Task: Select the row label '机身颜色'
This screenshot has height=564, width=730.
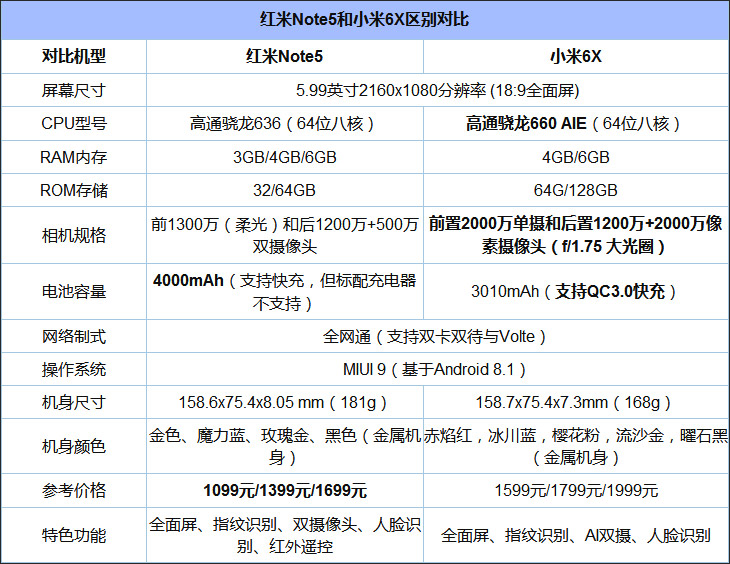Action: pos(74,446)
